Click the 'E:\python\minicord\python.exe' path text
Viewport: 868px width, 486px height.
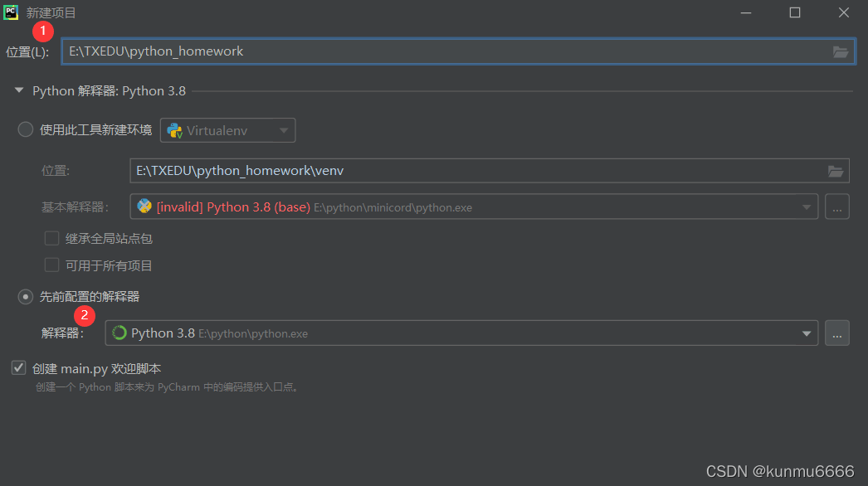tap(393, 207)
